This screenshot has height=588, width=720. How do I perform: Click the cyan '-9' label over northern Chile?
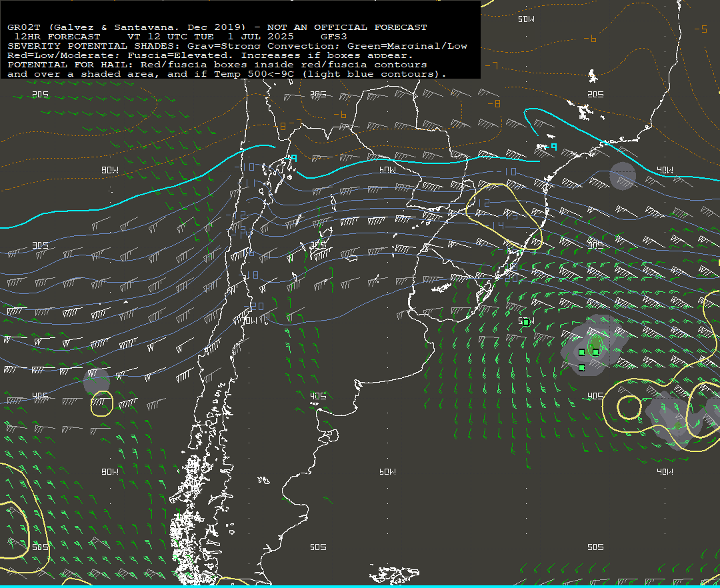291,159
